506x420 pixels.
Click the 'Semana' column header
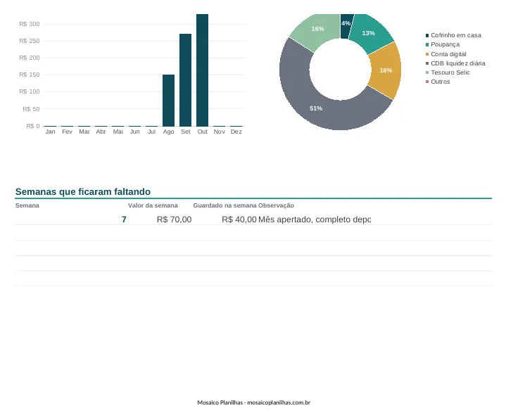[27, 205]
